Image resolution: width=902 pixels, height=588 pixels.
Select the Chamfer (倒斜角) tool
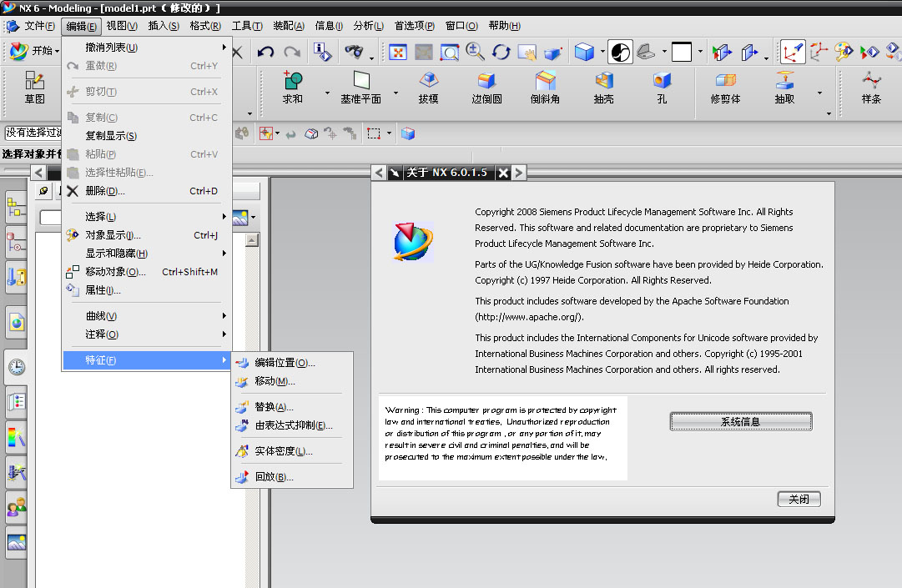point(545,88)
